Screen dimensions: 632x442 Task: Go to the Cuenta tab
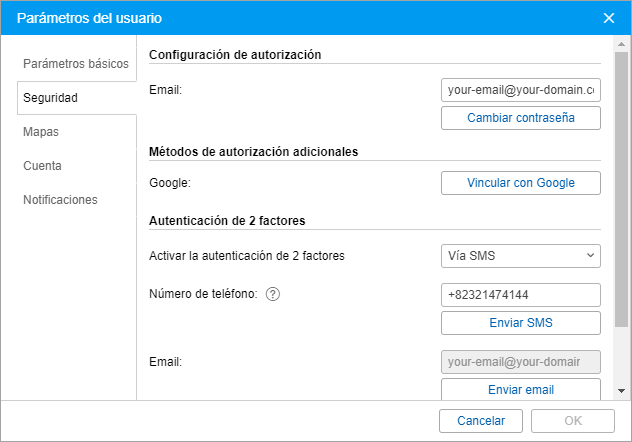42,165
